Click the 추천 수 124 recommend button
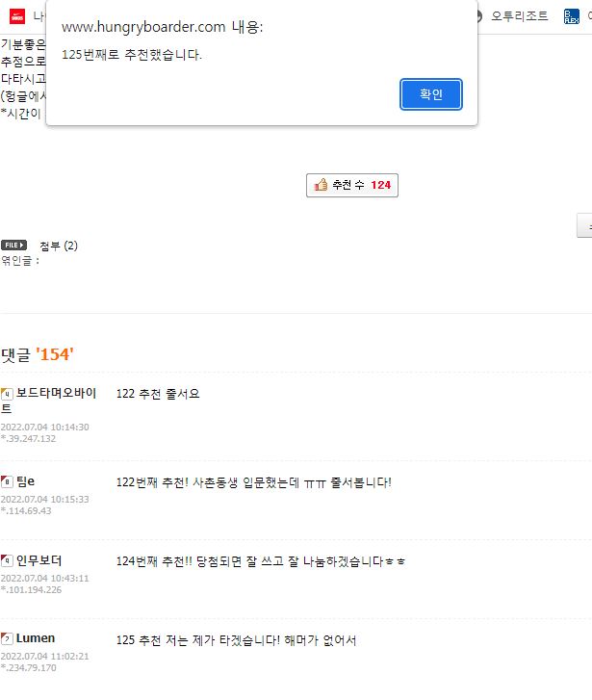Viewport: 592px width, 700px height. coord(352,185)
